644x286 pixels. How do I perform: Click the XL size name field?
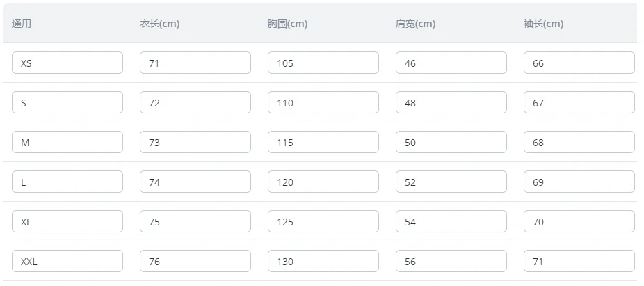coord(67,221)
